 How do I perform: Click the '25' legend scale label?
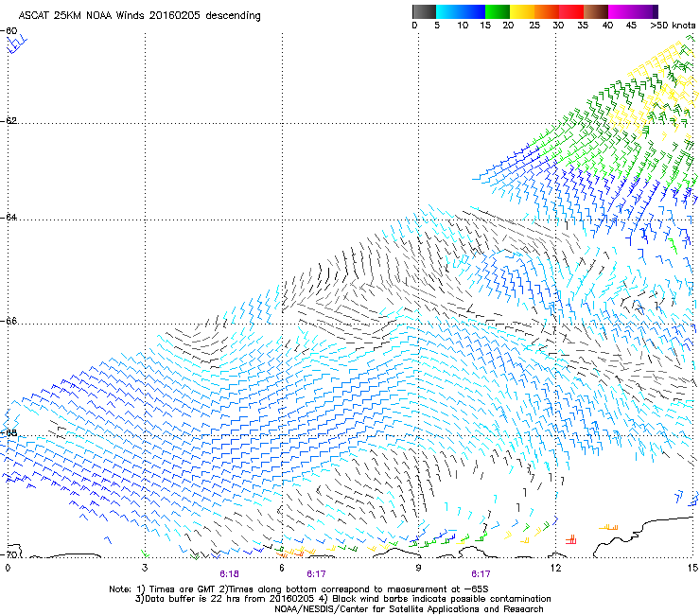click(x=534, y=26)
